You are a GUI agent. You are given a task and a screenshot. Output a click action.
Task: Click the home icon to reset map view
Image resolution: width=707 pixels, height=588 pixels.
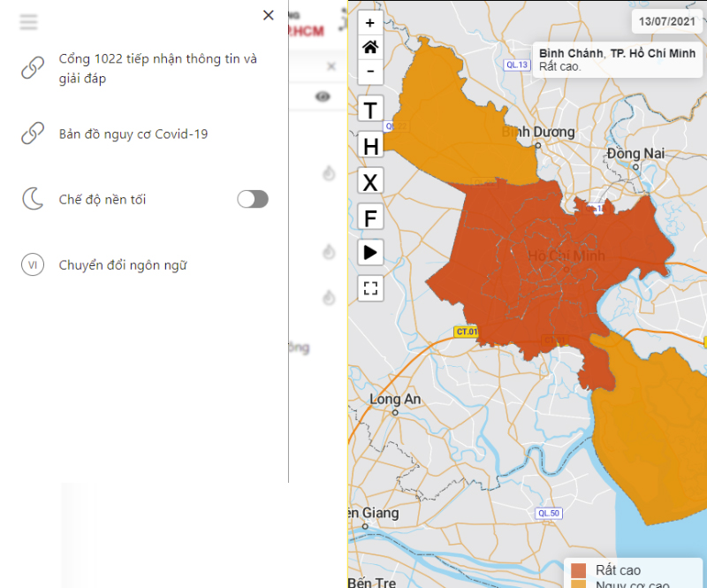point(369,46)
